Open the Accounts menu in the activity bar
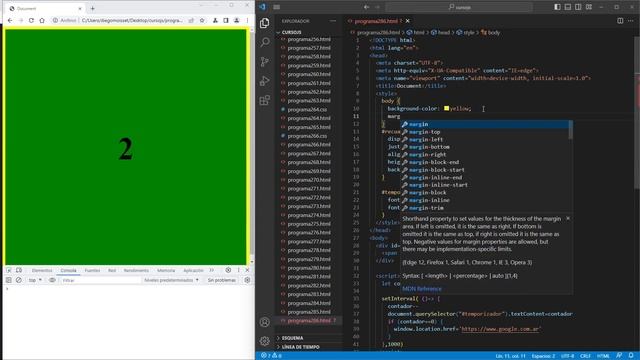The image size is (640, 360). tap(264, 322)
